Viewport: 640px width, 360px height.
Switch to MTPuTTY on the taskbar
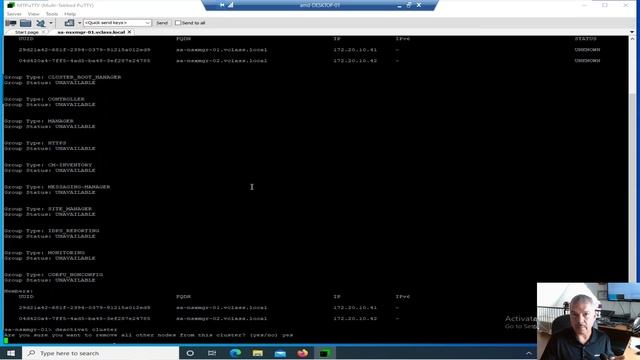[x=324, y=353]
